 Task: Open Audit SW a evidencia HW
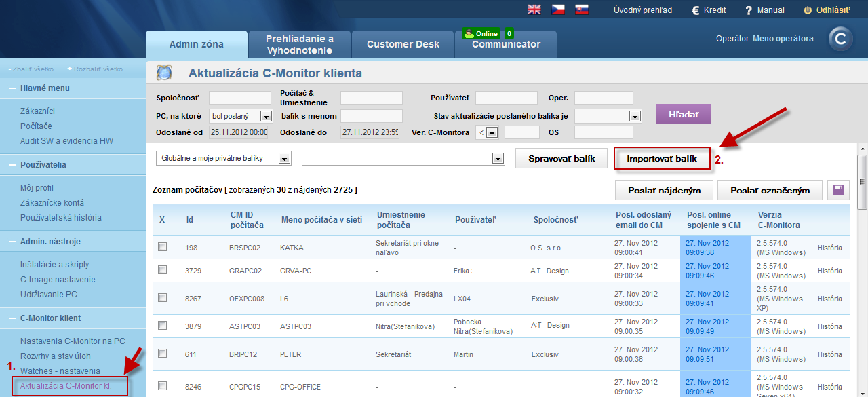66,141
